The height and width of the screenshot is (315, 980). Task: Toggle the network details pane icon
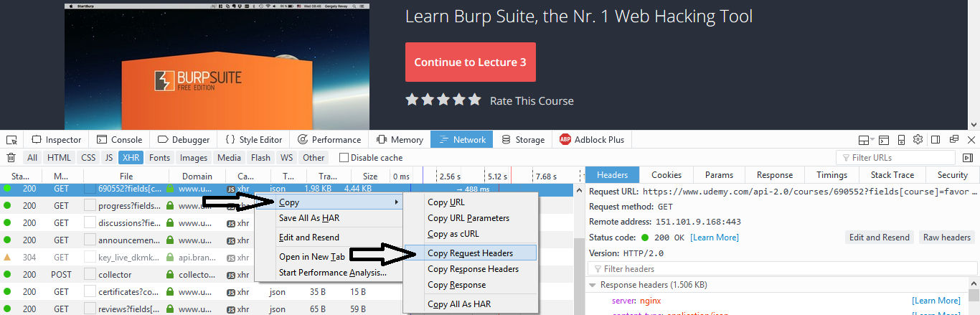point(968,158)
